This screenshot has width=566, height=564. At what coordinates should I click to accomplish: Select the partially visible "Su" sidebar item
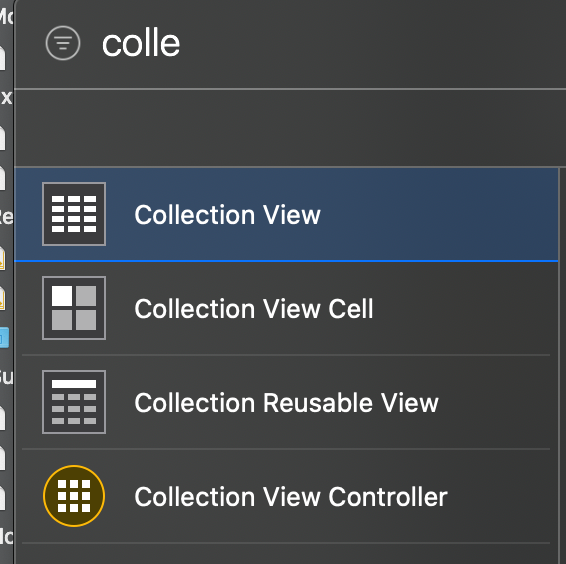point(6,377)
